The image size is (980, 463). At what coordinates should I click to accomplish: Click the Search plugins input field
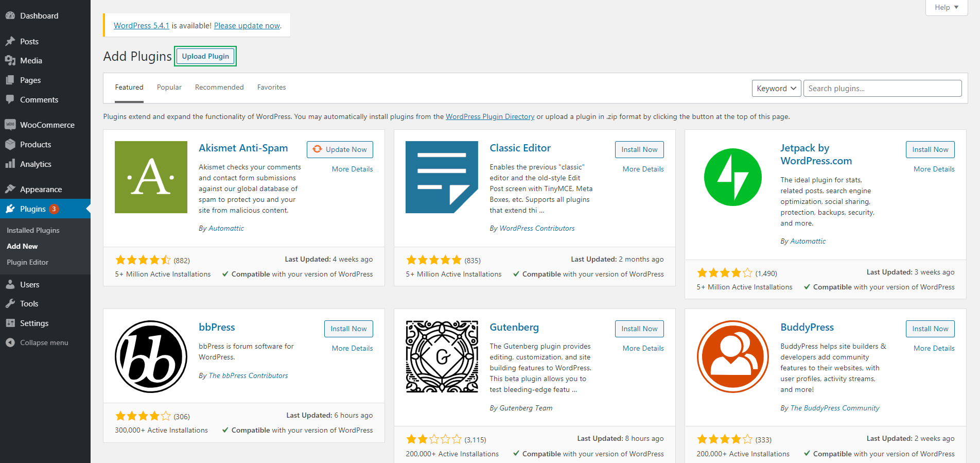coord(882,88)
